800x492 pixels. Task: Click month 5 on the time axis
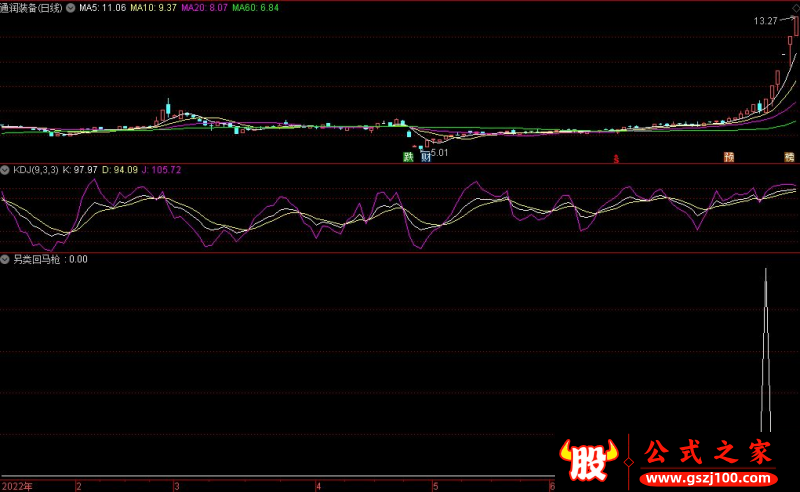point(434,486)
